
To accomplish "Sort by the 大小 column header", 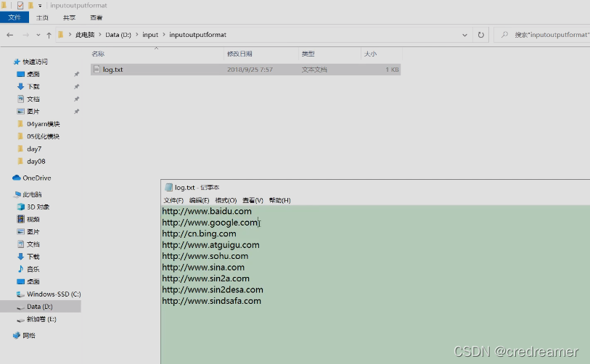I will tap(370, 54).
